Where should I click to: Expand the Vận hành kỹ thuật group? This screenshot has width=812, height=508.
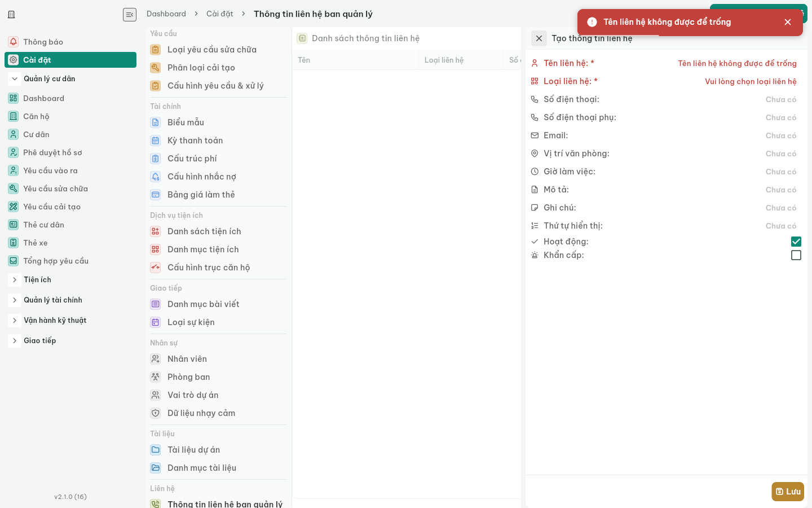(x=15, y=321)
